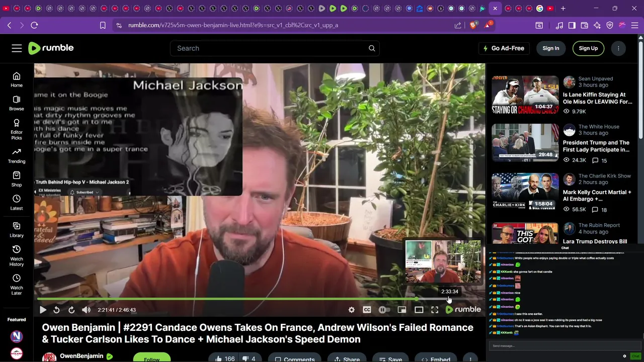Toggle the autoplay switch

coord(384,310)
